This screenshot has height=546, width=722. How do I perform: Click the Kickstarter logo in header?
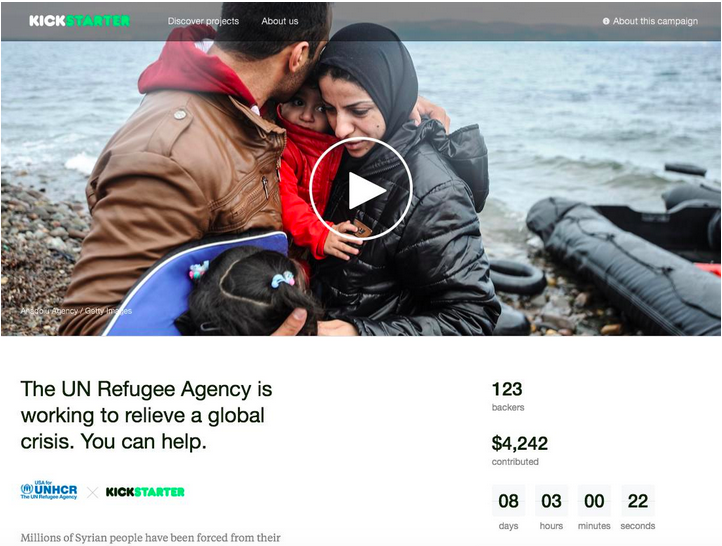click(x=80, y=21)
